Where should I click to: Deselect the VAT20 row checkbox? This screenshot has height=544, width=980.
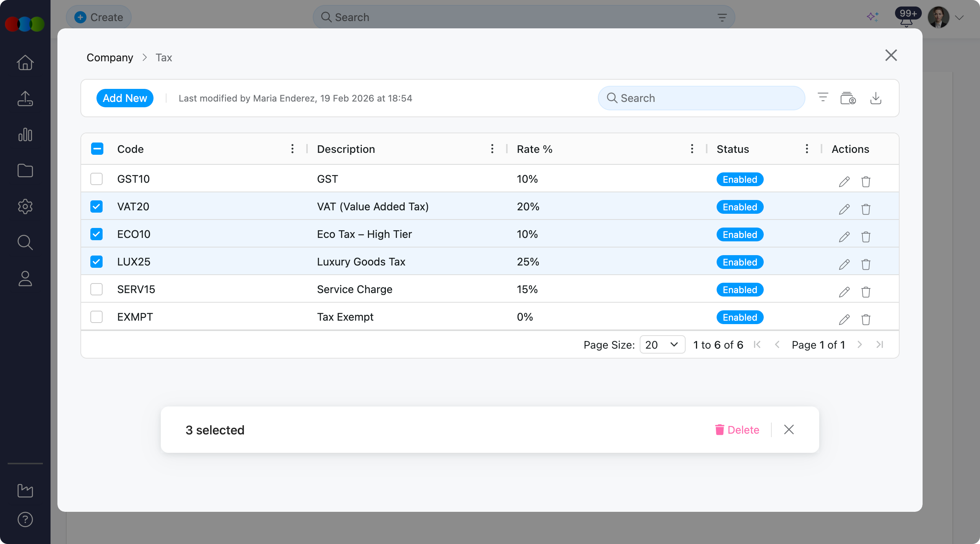(x=96, y=206)
